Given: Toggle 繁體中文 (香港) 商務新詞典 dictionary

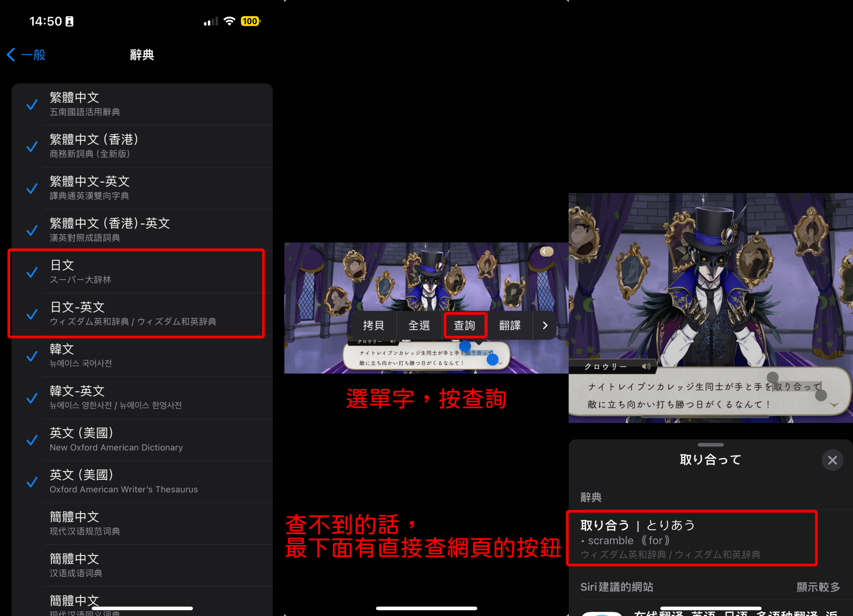Looking at the screenshot, I should coord(142,146).
